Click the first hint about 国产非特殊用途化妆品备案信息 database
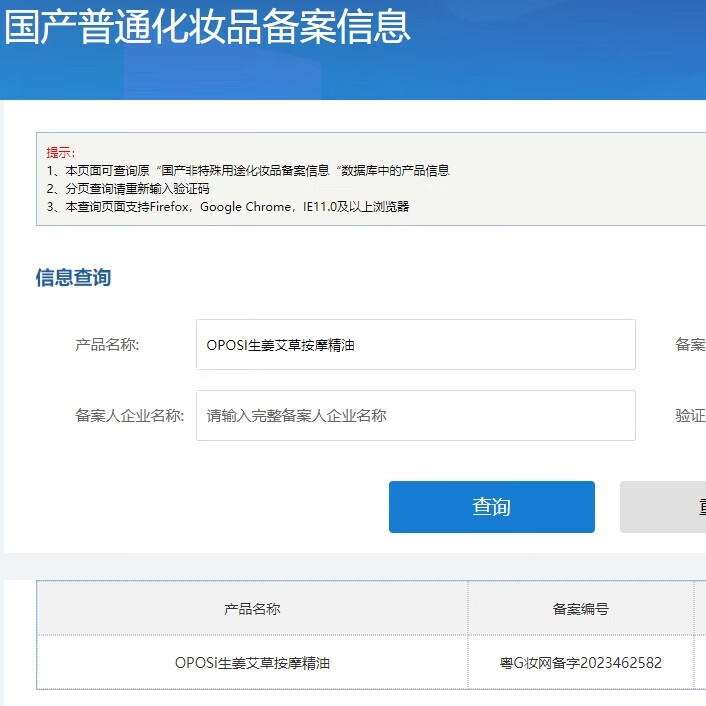The image size is (706, 706). [248, 171]
